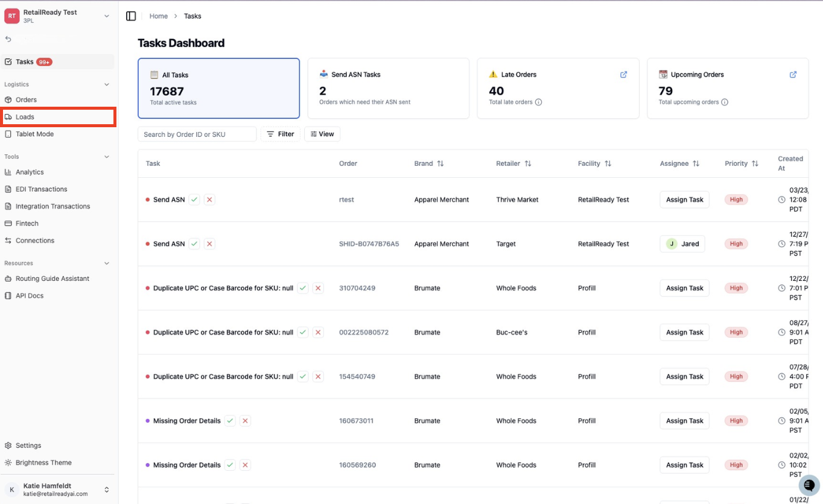The image size is (823, 504).
Task: Sort table by Brand column
Action: click(429, 163)
